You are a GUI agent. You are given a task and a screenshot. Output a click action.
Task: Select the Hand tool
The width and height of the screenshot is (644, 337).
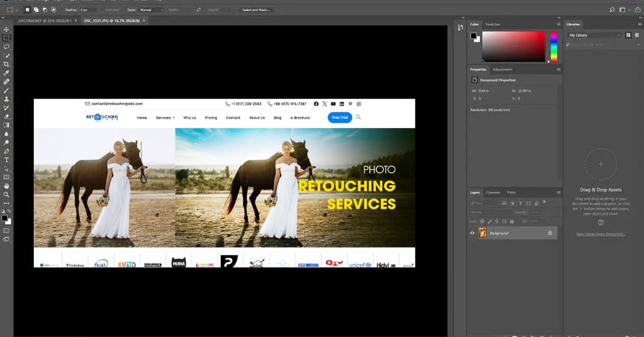point(6,186)
